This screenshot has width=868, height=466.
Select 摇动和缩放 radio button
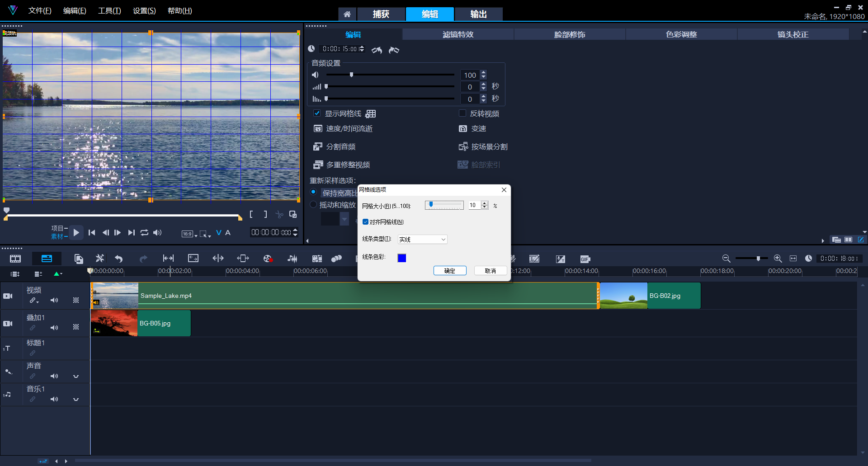point(313,204)
